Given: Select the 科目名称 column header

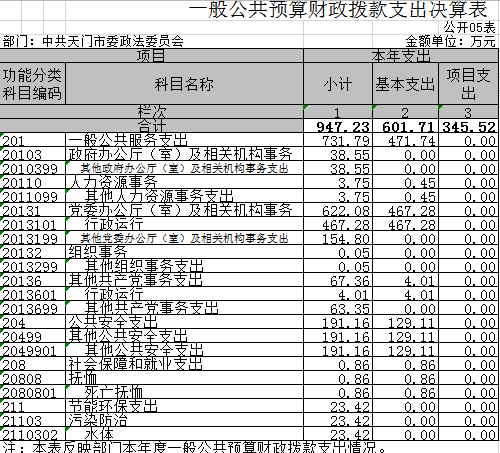Looking at the screenshot, I should 184,84.
